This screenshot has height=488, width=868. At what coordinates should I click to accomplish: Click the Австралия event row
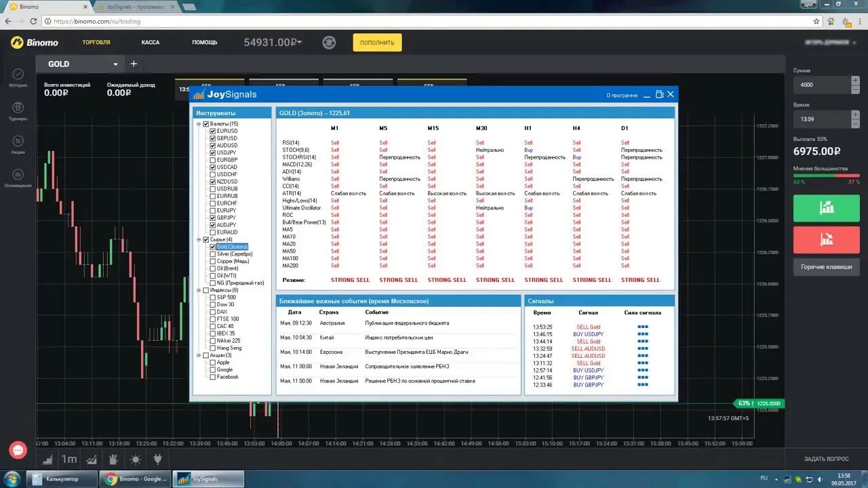(398, 323)
